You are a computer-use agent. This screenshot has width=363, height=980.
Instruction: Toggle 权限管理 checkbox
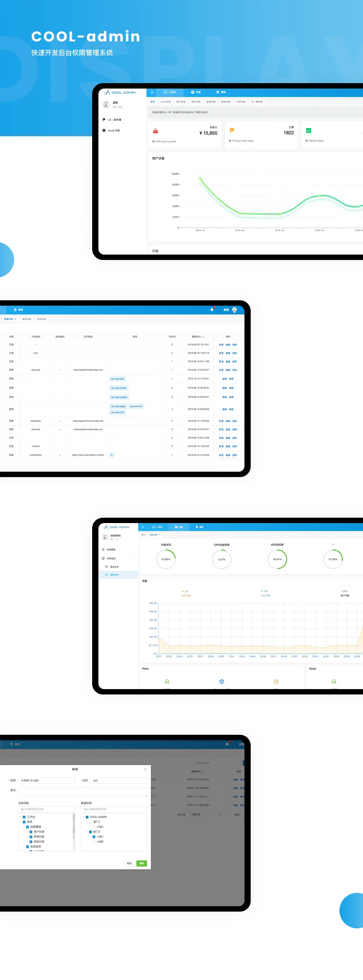tap(28, 827)
